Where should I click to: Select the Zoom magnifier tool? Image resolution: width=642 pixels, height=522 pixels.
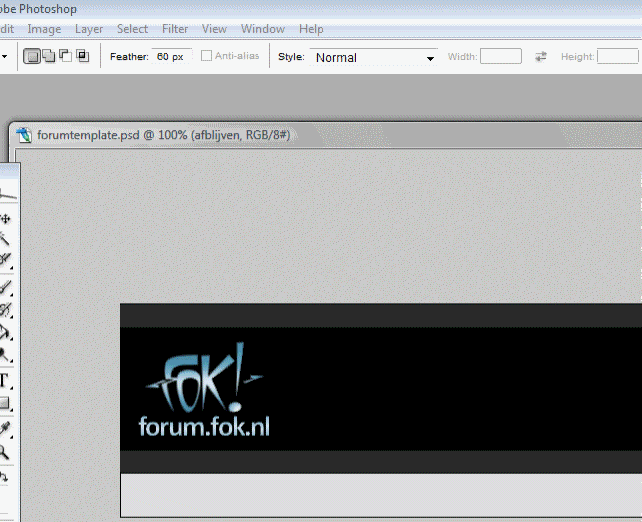[5, 452]
